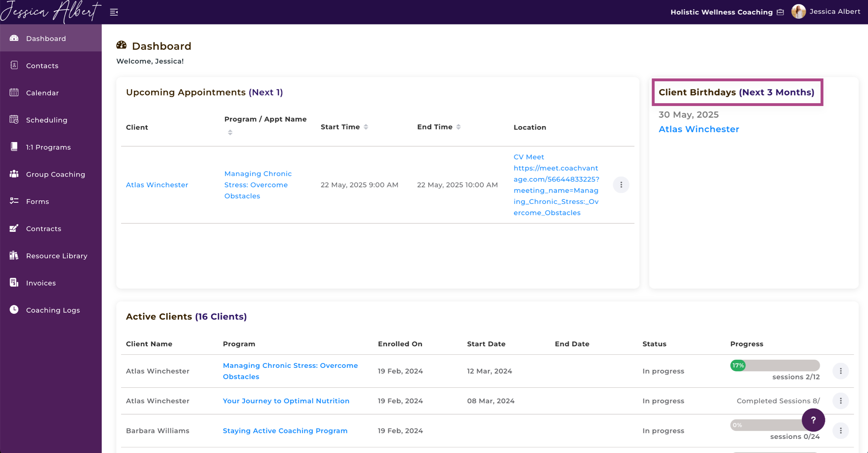Click the dashboard icon beside the page title
The height and width of the screenshot is (453, 868).
click(121, 45)
